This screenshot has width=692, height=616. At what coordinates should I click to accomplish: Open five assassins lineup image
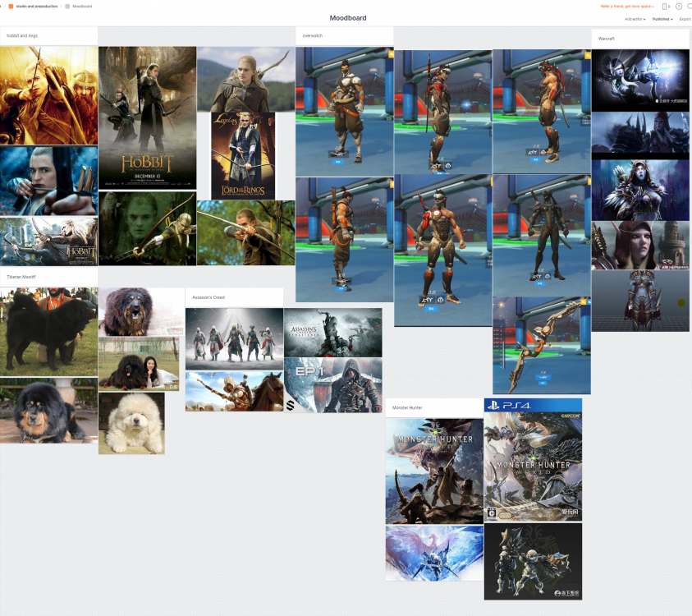coord(234,339)
